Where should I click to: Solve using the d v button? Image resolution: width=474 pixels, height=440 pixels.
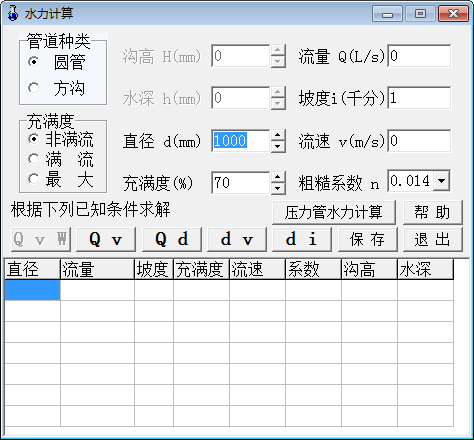pos(237,239)
